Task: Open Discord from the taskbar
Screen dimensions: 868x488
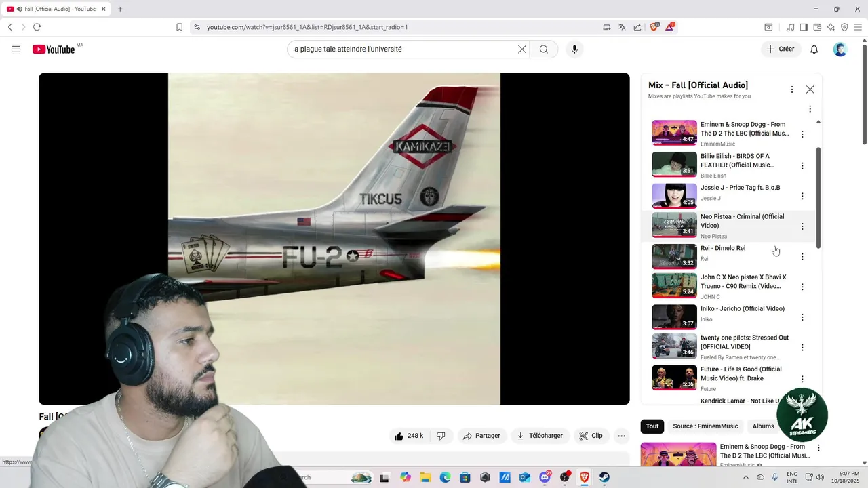Action: [545, 477]
